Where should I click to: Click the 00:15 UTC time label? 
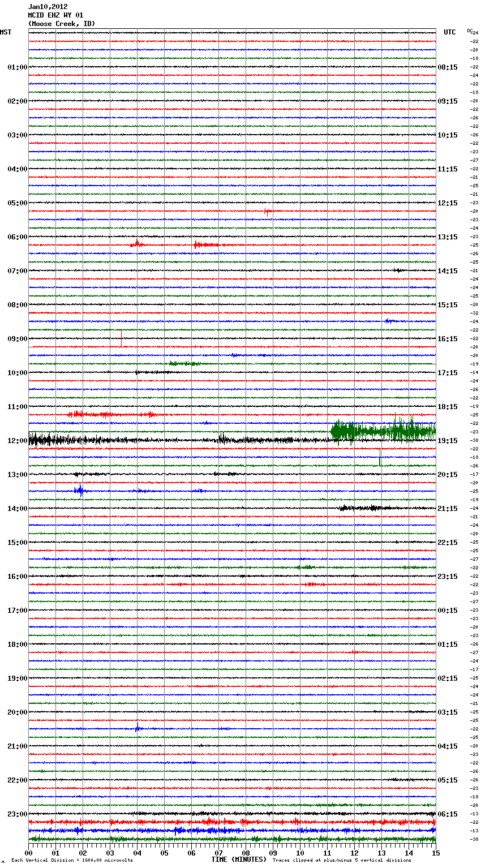click(x=448, y=611)
